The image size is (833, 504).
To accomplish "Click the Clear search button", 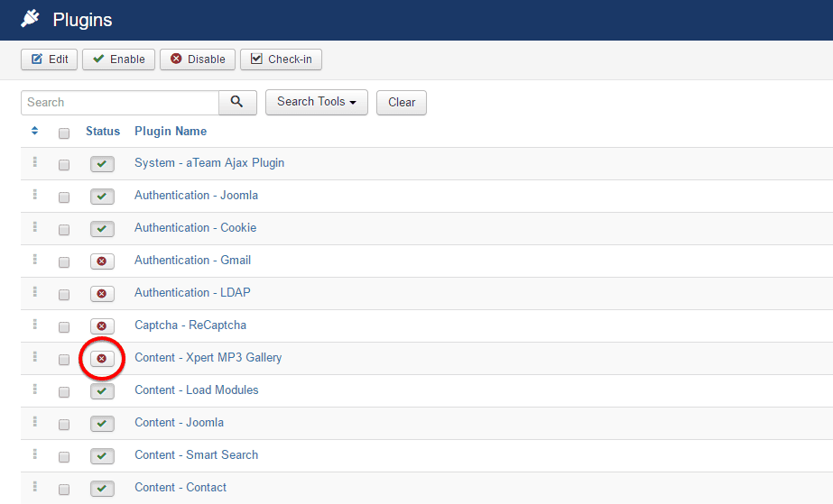I will click(402, 103).
